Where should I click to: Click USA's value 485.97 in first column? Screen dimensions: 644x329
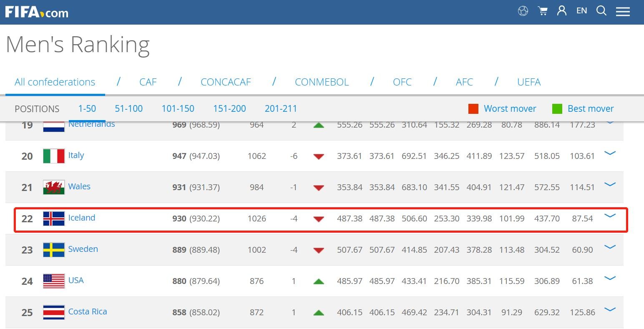350,281
